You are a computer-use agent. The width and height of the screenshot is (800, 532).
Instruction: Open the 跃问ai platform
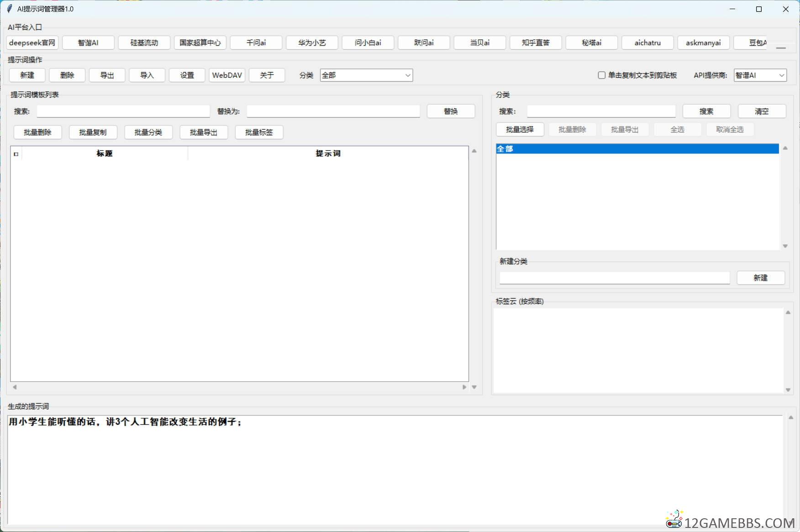[x=424, y=42]
